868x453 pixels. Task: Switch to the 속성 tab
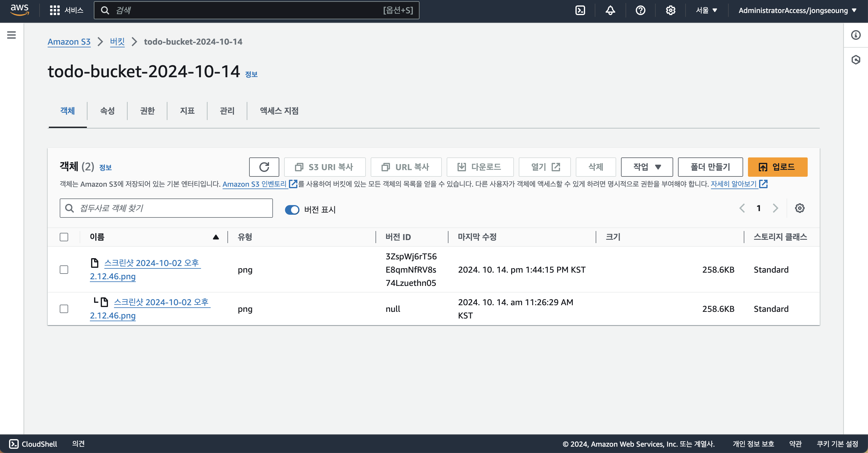tap(107, 111)
